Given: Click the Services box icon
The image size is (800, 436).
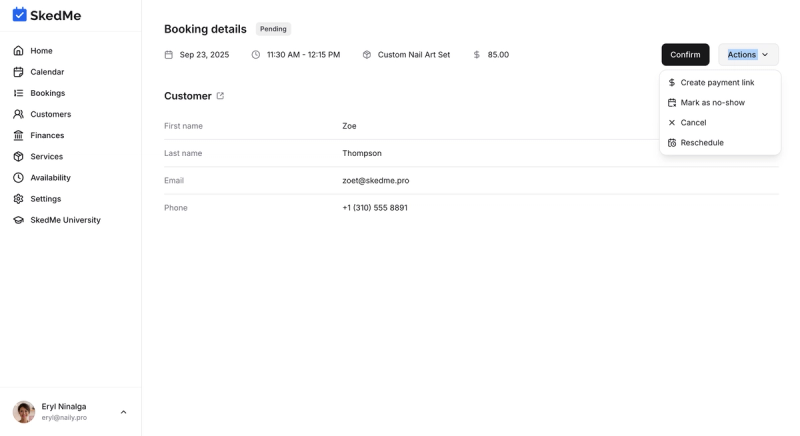Looking at the screenshot, I should coord(18,157).
